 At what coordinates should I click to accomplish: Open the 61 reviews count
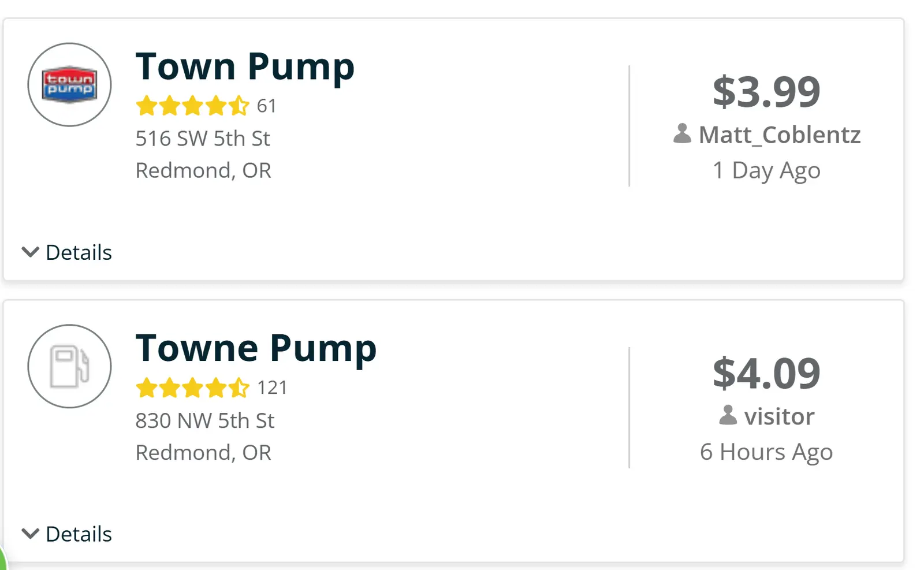pos(267,106)
